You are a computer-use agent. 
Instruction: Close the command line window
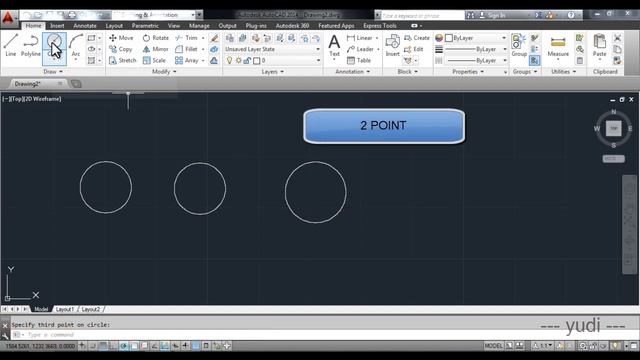point(5,326)
